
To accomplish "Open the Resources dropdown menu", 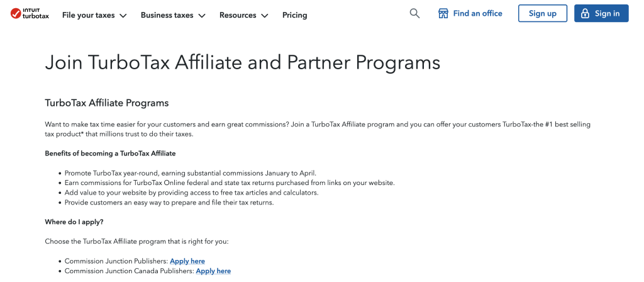I will 244,15.
